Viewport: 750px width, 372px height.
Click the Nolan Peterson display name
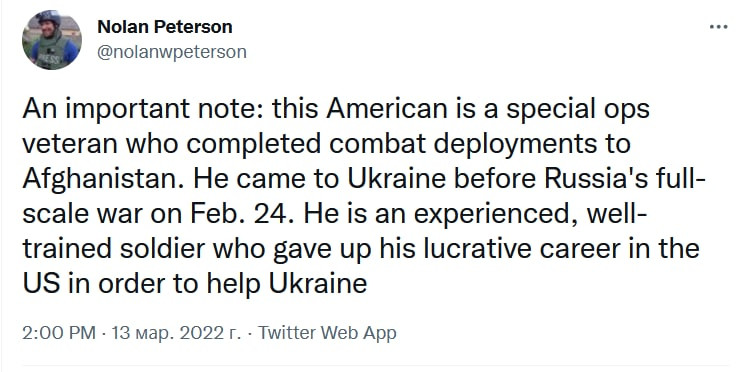[165, 27]
